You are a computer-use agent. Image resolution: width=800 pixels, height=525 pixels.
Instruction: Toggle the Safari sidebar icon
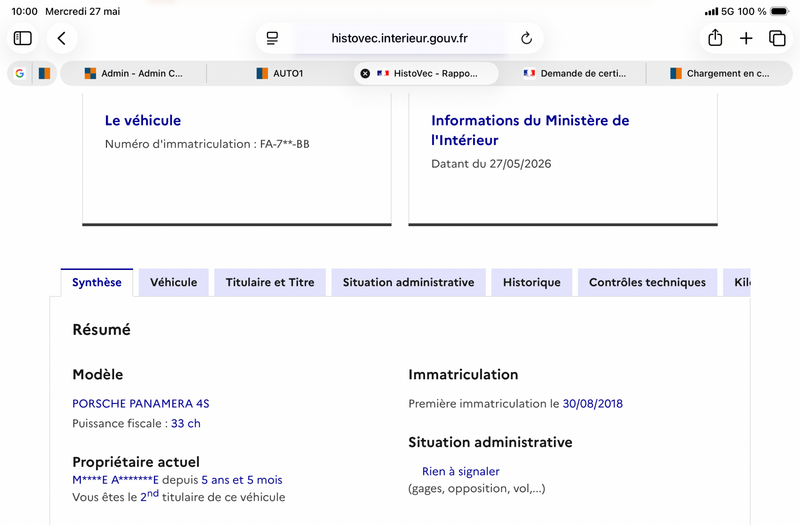tap(22, 38)
